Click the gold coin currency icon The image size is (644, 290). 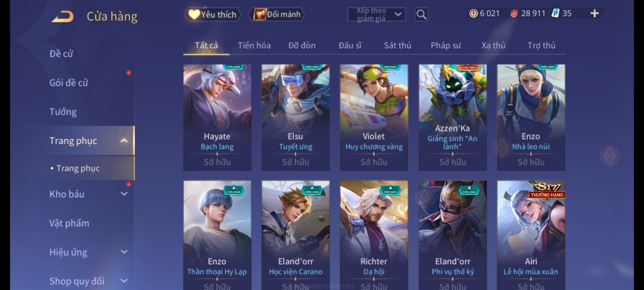click(473, 13)
